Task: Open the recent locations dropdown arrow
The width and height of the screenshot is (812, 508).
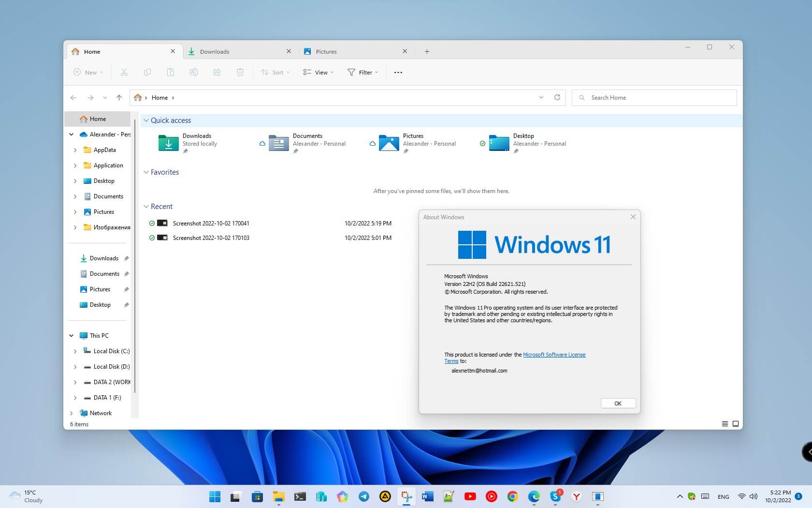Action: [105, 98]
